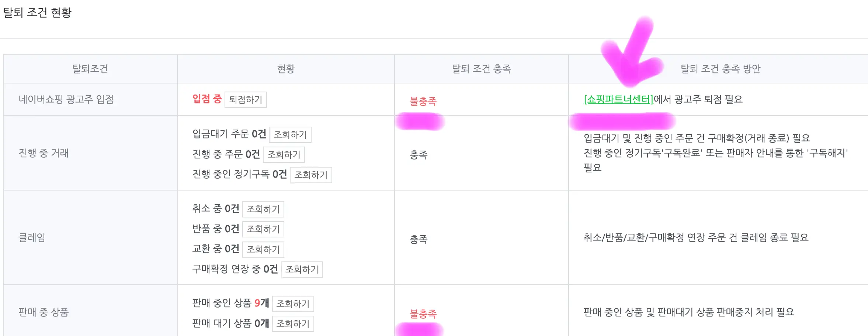The height and width of the screenshot is (336, 868).
Task: Click the 퇴점하기 button next to 입점 중
Action: tap(246, 100)
